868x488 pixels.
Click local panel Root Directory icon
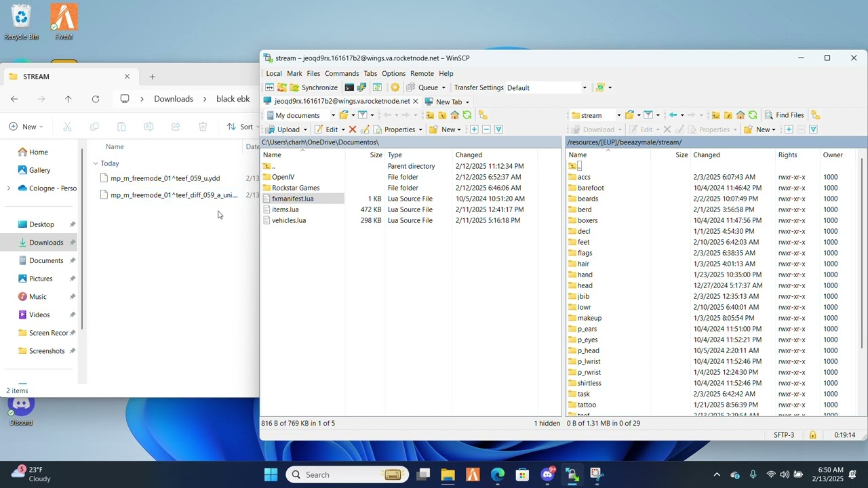442,115
